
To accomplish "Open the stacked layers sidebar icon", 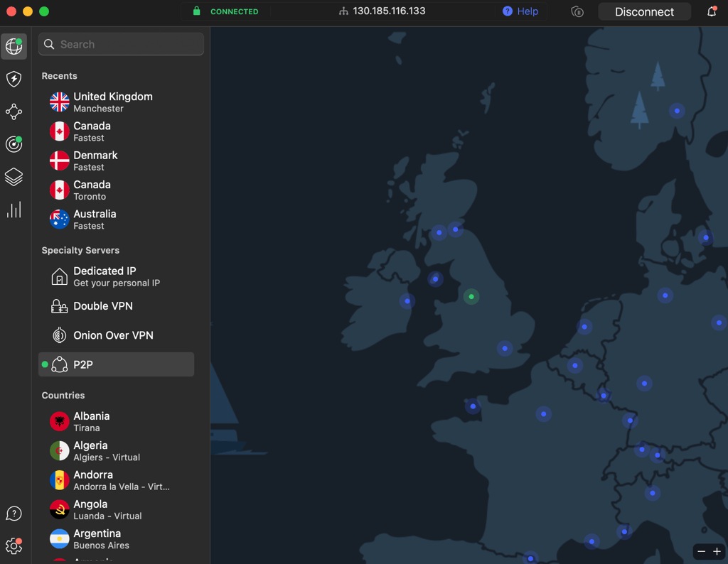I will coord(14,177).
